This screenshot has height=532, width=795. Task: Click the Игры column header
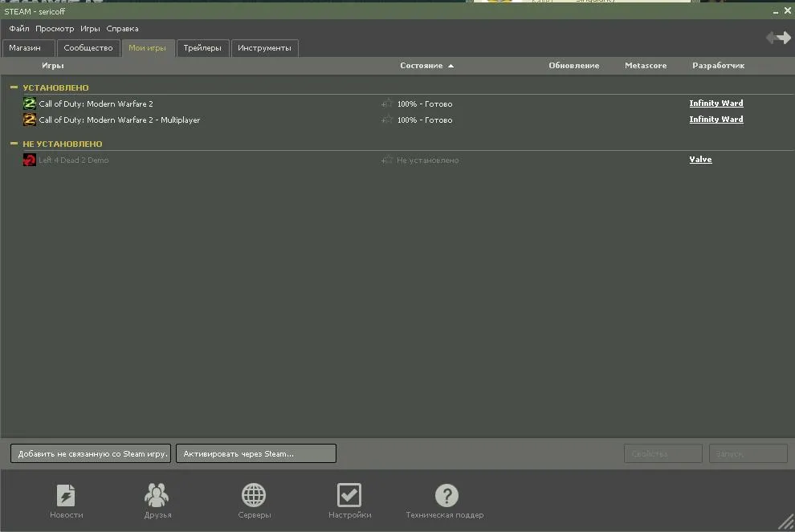(x=53, y=65)
